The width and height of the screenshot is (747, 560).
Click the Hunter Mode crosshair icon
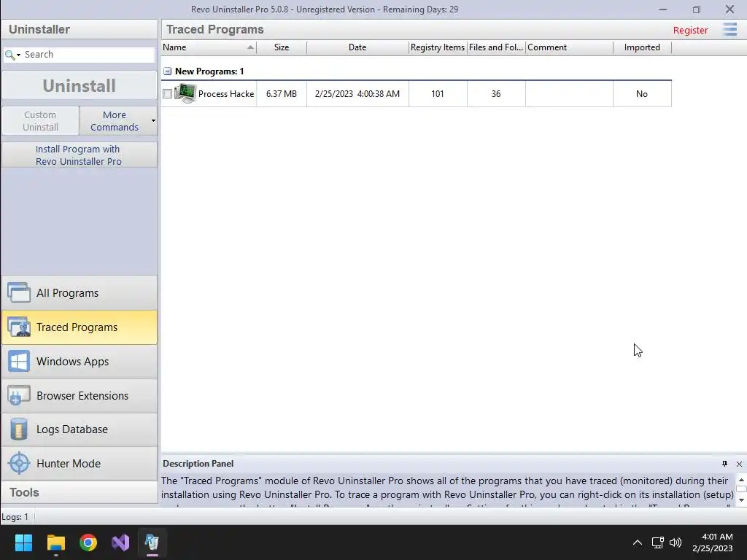click(19, 463)
